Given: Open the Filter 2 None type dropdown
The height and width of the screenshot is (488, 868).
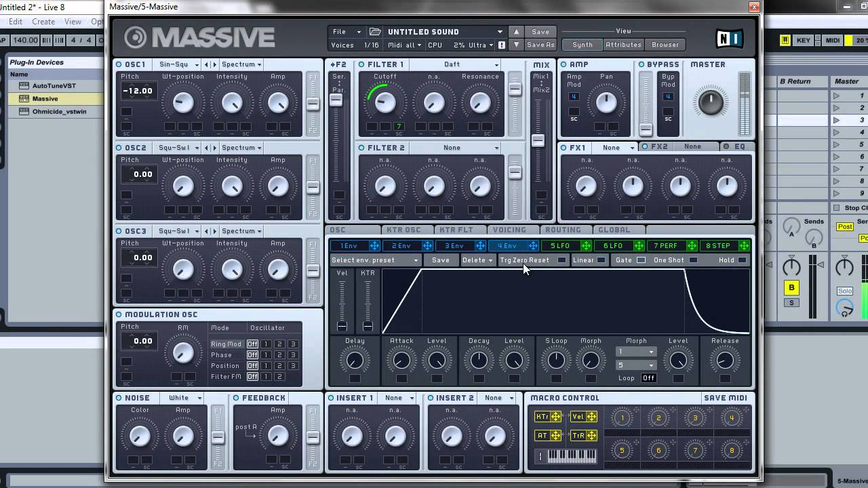Looking at the screenshot, I should (456, 148).
